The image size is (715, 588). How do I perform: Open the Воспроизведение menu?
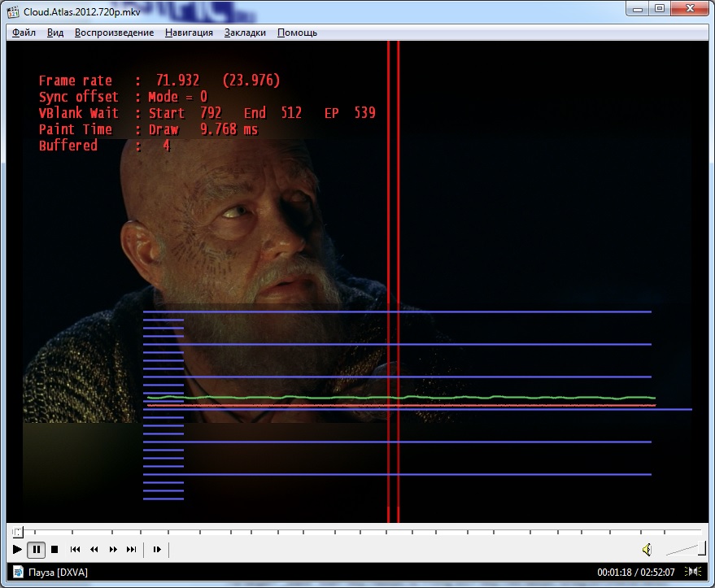[114, 33]
